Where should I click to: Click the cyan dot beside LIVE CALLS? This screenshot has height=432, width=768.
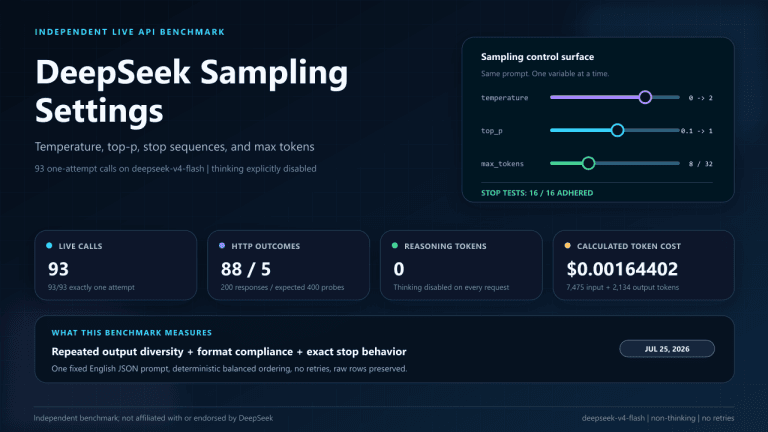click(49, 246)
